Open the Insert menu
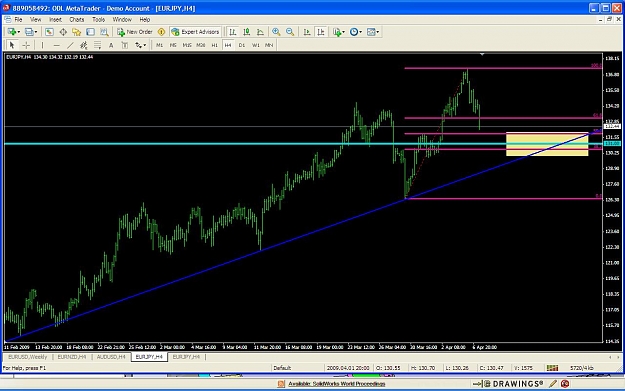 pyautogui.click(x=55, y=20)
